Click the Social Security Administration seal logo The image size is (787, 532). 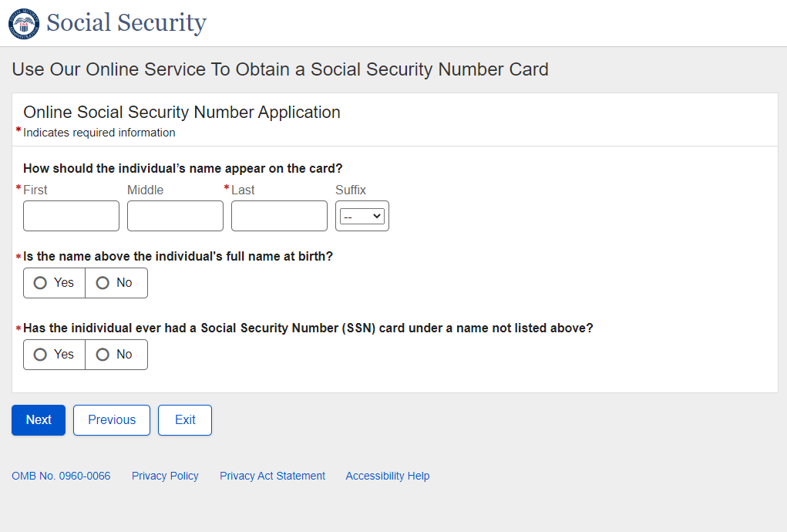pyautogui.click(x=23, y=23)
